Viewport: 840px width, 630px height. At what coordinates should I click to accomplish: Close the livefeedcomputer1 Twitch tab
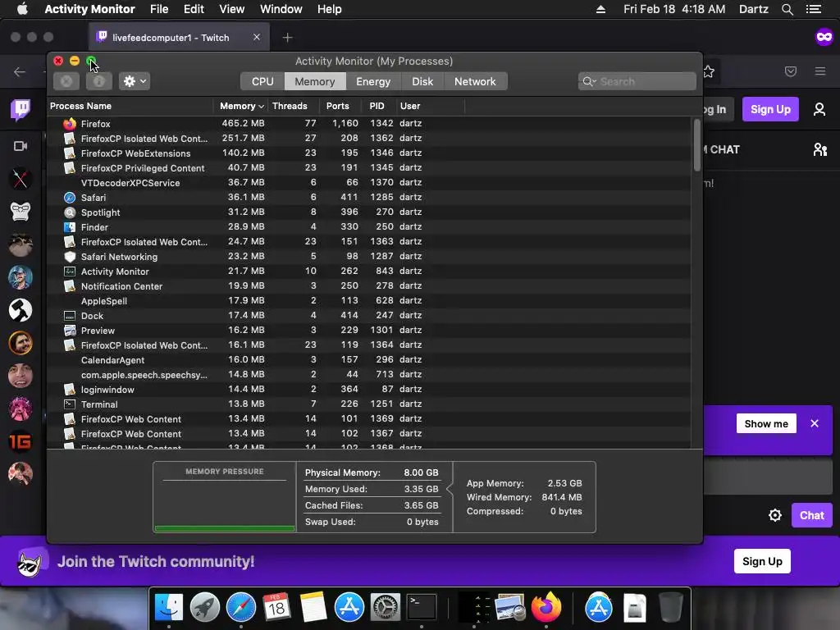(x=257, y=38)
